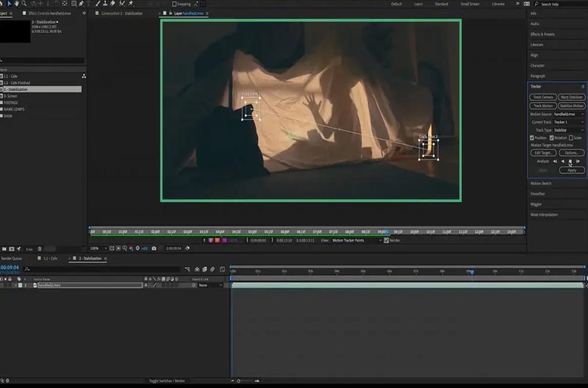Select the Roto Brush tool
This screenshot has height=388, width=588.
(122, 4)
